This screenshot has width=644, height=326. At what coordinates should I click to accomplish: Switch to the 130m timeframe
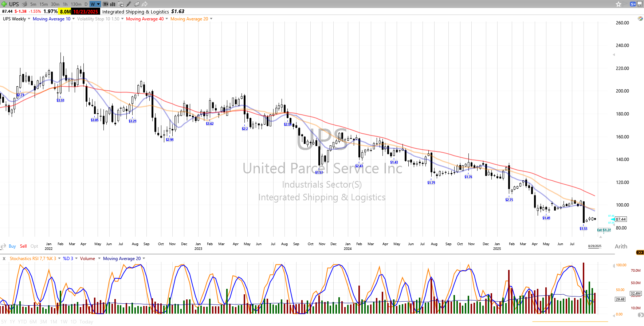pos(76,4)
